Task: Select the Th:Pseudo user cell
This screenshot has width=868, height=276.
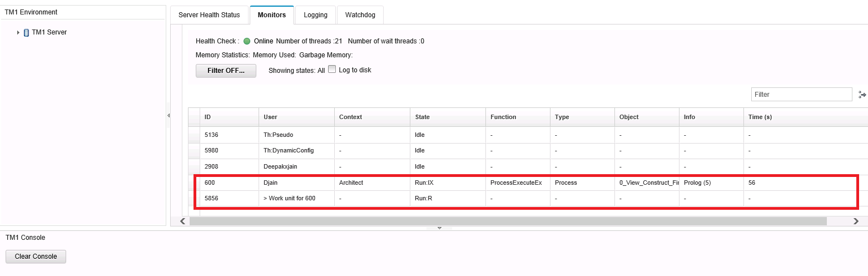Action: tap(297, 135)
